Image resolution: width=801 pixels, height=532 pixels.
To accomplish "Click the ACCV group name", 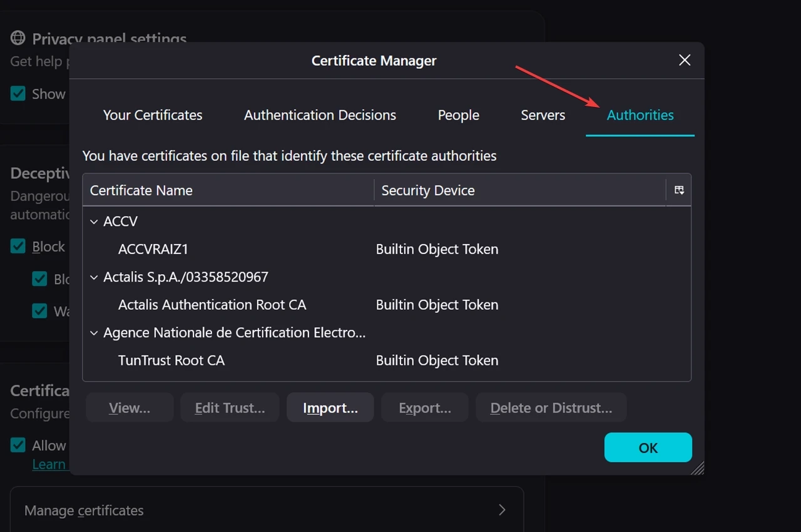I will click(x=120, y=222).
